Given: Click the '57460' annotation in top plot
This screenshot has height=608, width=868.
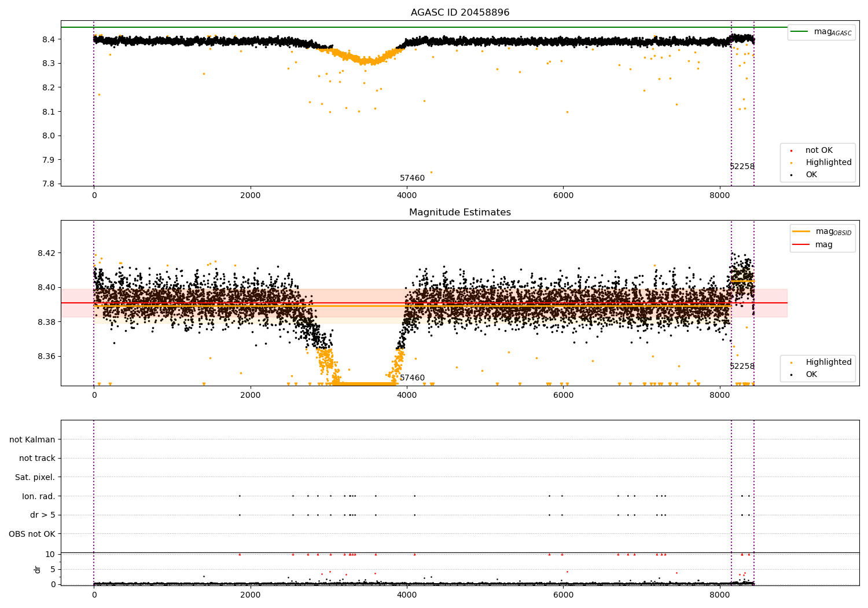Looking at the screenshot, I should click(x=412, y=178).
